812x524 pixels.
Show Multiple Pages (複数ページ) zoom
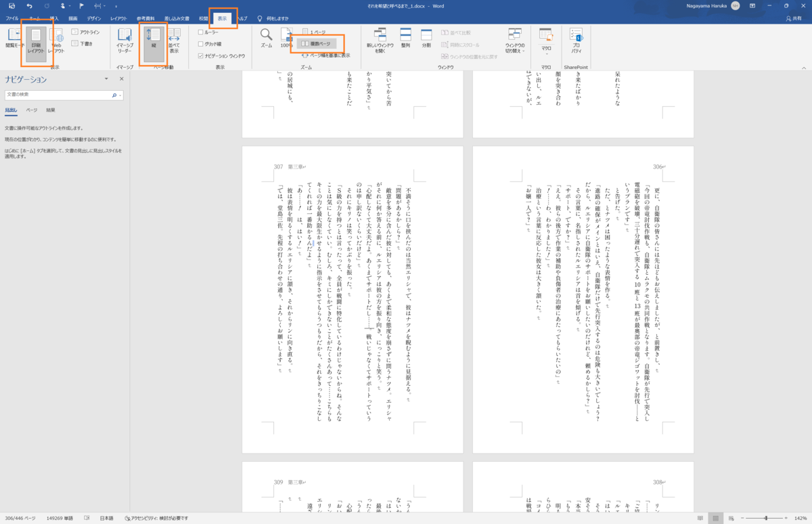coord(317,43)
